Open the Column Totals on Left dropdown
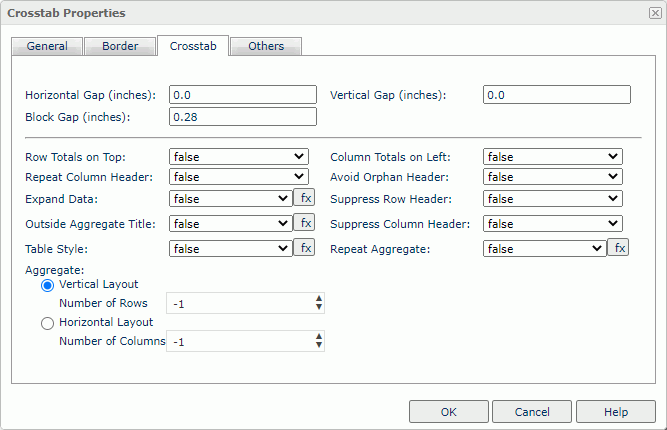The image size is (667, 430). [x=553, y=157]
